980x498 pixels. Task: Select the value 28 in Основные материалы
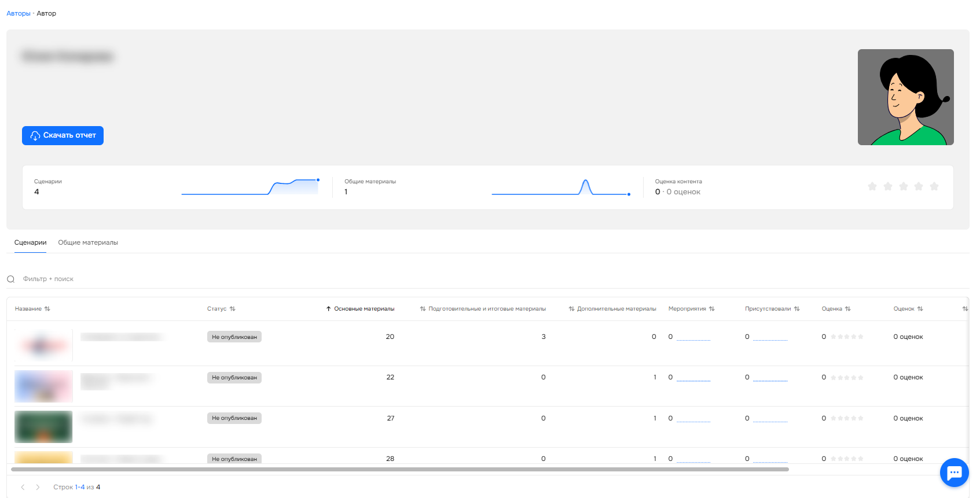coord(390,459)
